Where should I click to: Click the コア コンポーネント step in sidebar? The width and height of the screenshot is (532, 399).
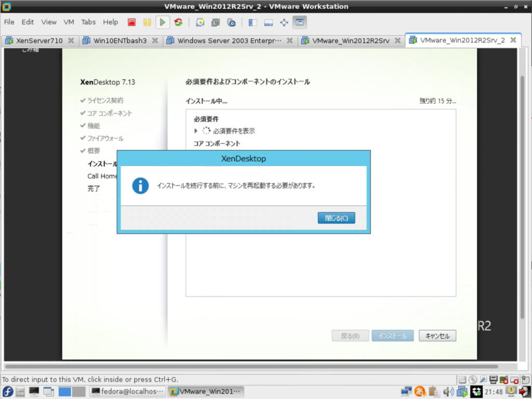pos(109,113)
